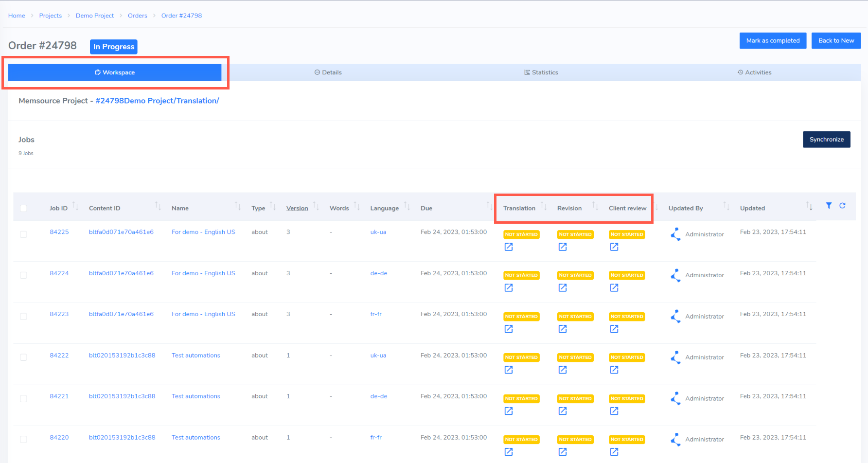Open Translation editor link for job 84220

509,452
